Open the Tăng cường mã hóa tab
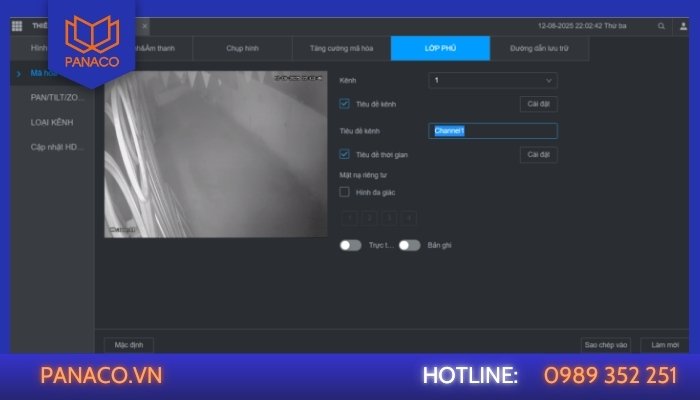 [x=342, y=48]
